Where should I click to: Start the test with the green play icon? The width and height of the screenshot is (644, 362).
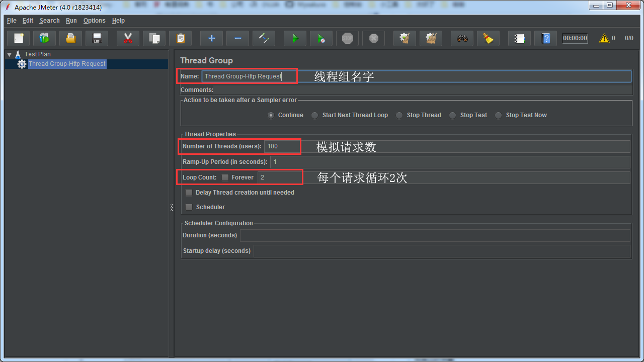click(x=295, y=38)
